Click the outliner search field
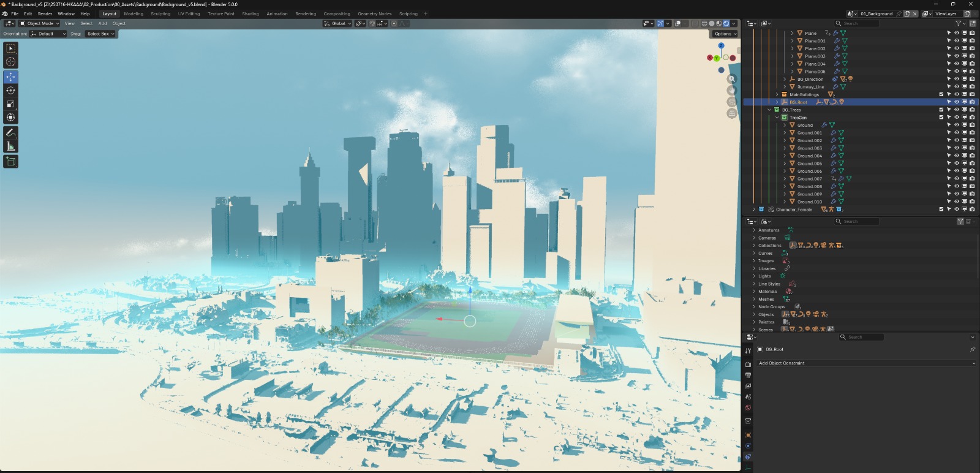The height and width of the screenshot is (473, 980). 857,23
